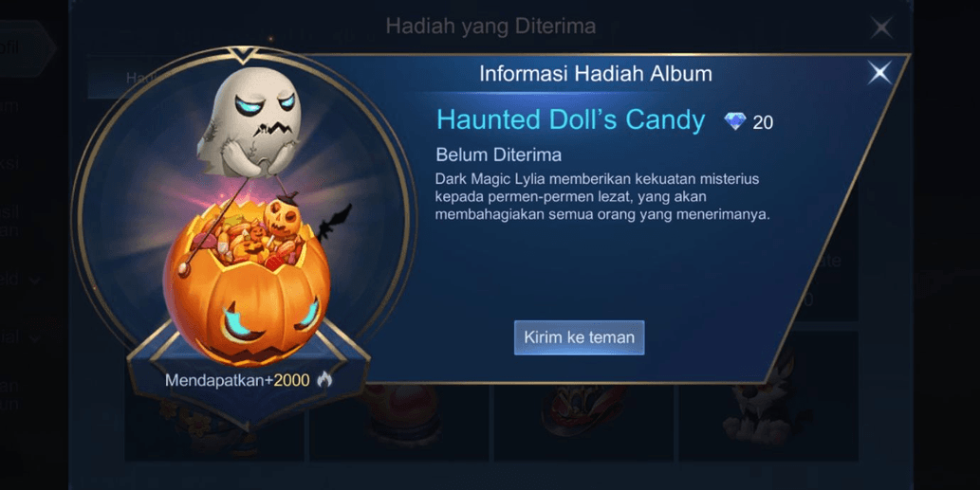Click the Belum Diterima status text
The height and width of the screenshot is (490, 980).
point(499,154)
